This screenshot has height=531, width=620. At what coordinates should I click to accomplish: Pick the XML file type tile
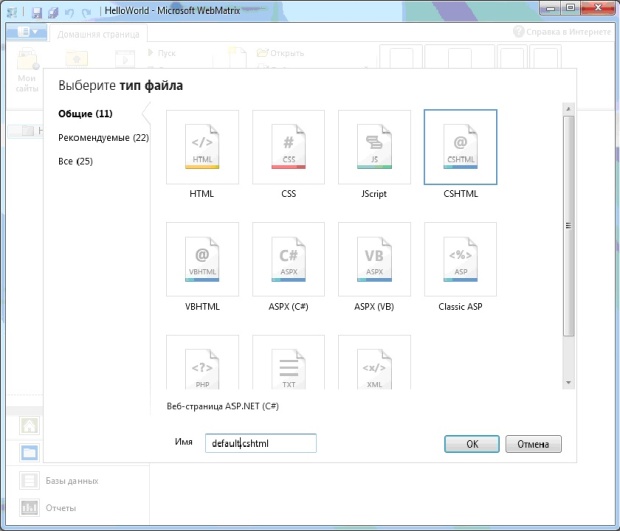tap(374, 362)
